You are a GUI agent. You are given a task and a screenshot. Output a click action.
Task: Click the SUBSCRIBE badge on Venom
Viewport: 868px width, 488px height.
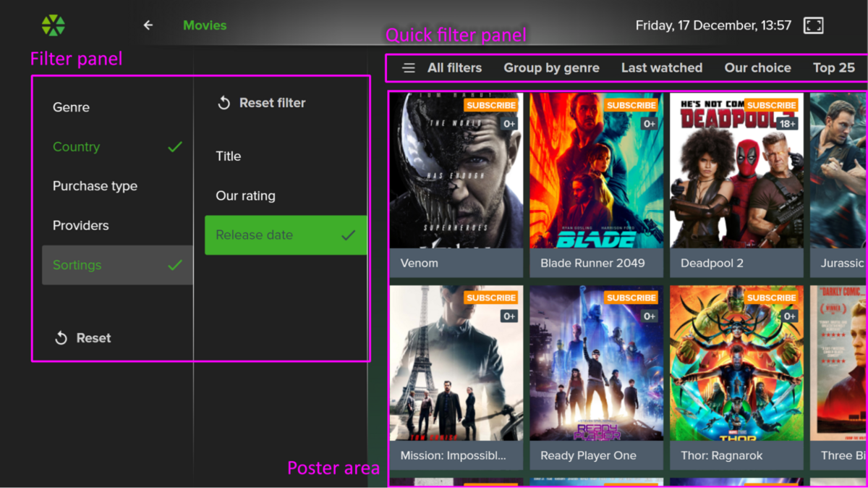click(491, 105)
